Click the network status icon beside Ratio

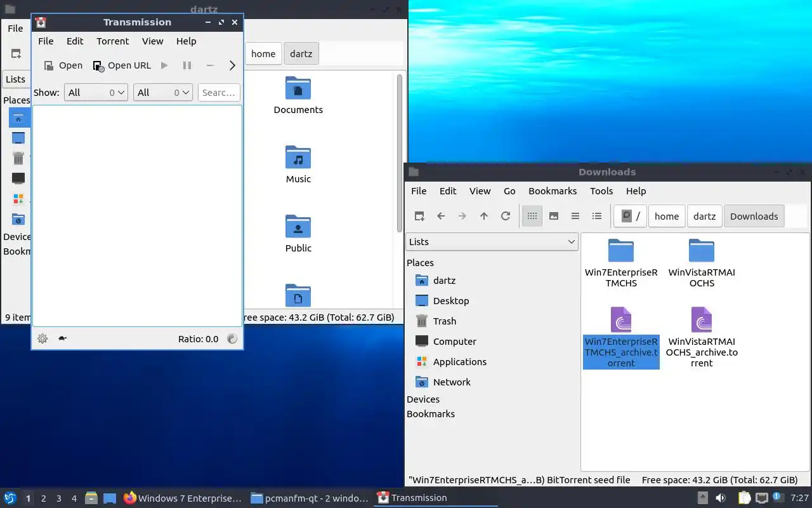232,339
